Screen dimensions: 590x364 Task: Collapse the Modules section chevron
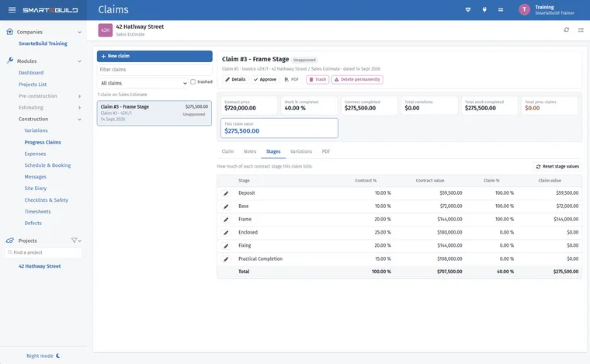click(x=79, y=61)
